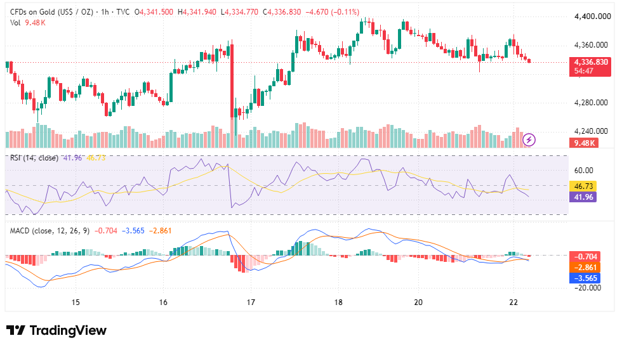Click the Vol 9.48K legend text
Image resolution: width=622 pixels, height=364 pixels.
[x=28, y=23]
